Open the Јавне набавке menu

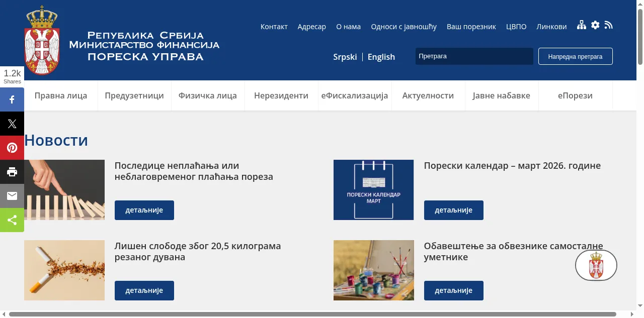point(502,95)
